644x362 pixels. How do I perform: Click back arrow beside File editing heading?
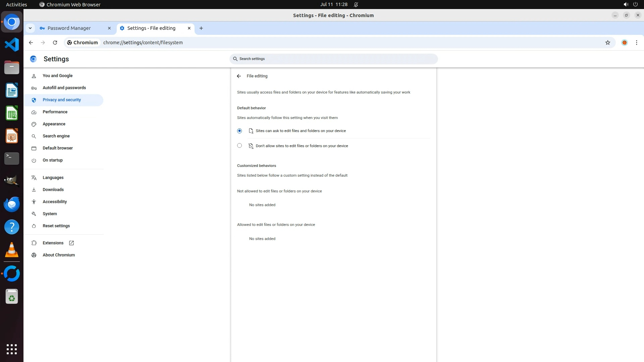point(239,76)
